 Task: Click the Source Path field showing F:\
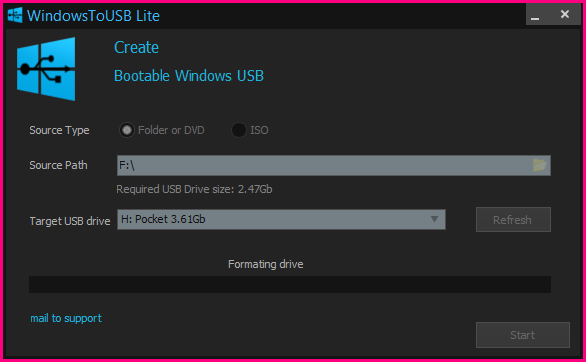(333, 165)
